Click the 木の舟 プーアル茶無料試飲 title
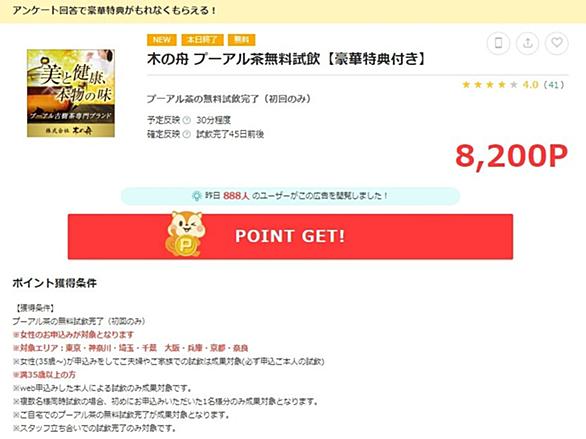This screenshot has height=439, width=586. (286, 59)
